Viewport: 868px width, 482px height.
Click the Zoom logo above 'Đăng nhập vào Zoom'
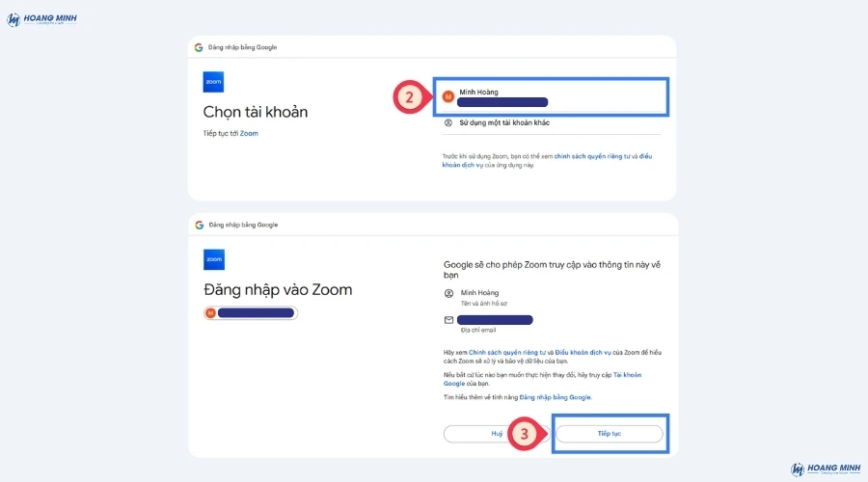(214, 259)
